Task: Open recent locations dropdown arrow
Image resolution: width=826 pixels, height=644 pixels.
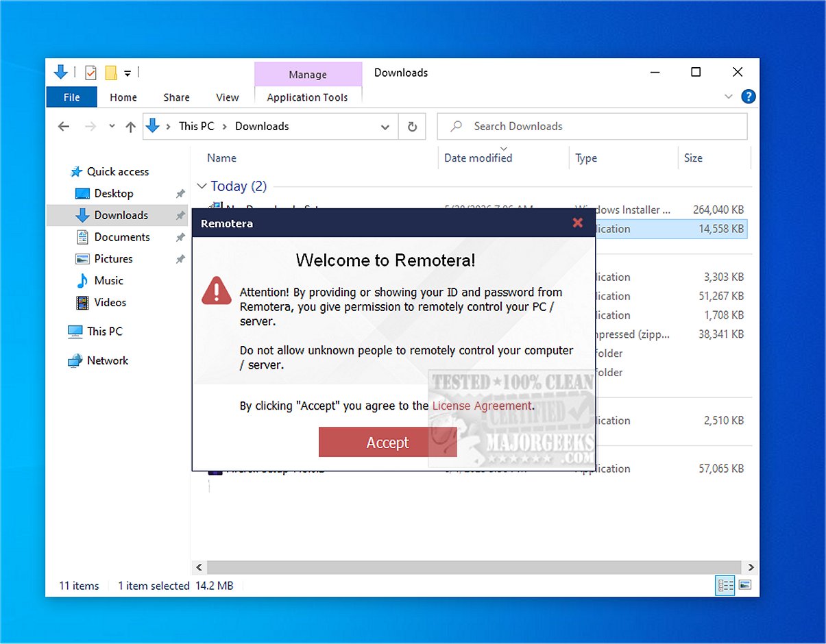Action: [112, 127]
